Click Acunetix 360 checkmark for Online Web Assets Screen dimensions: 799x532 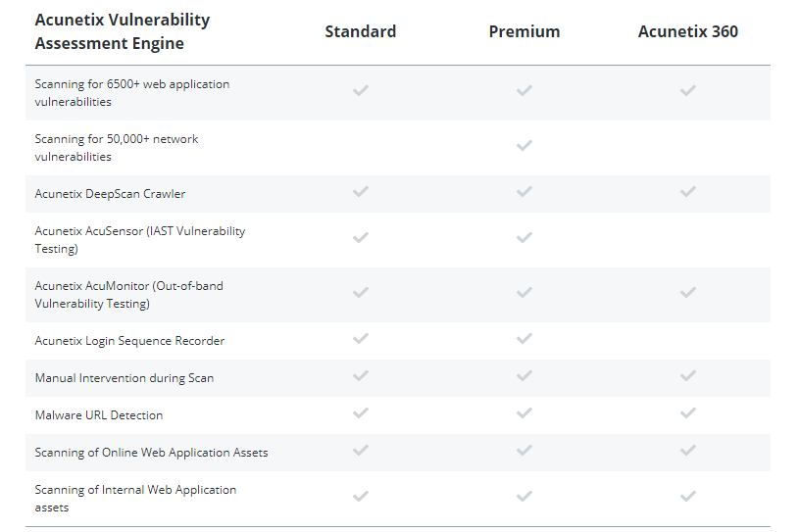(x=687, y=450)
